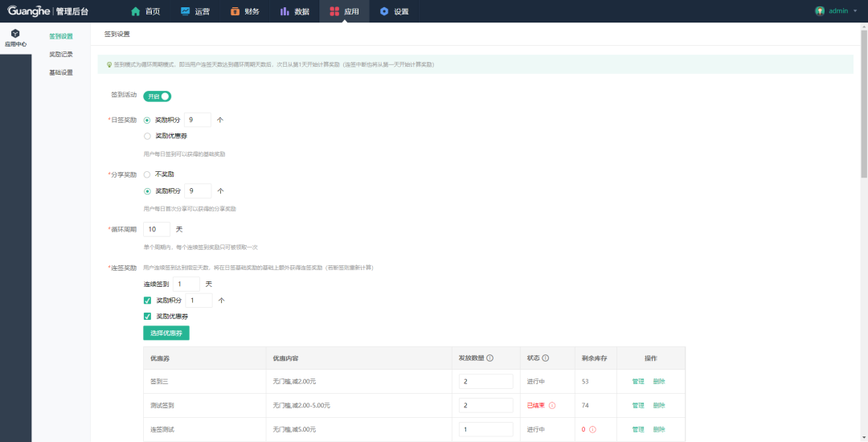Click the 发放数量 input for 连签测试

click(x=486, y=429)
